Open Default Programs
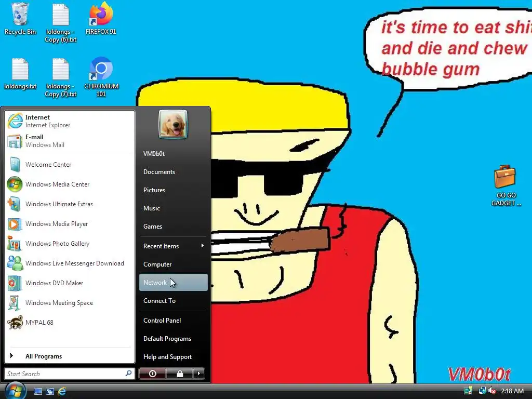The width and height of the screenshot is (532, 399). point(174,339)
